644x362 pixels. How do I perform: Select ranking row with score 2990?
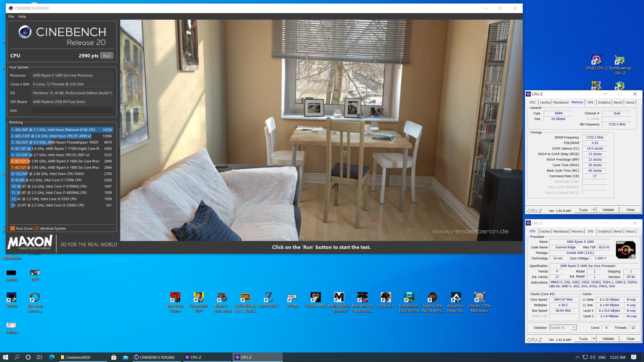(61, 161)
